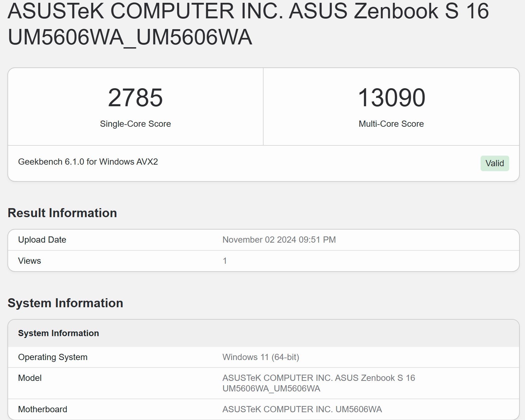The image size is (525, 420).
Task: Click the "Upload Date" row label
Action: [x=42, y=240]
